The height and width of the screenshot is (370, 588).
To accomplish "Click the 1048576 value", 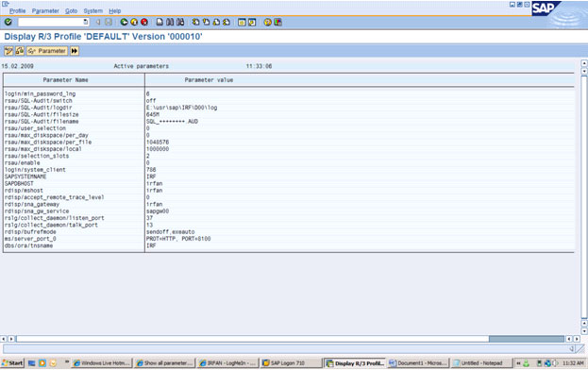I will 158,143.
